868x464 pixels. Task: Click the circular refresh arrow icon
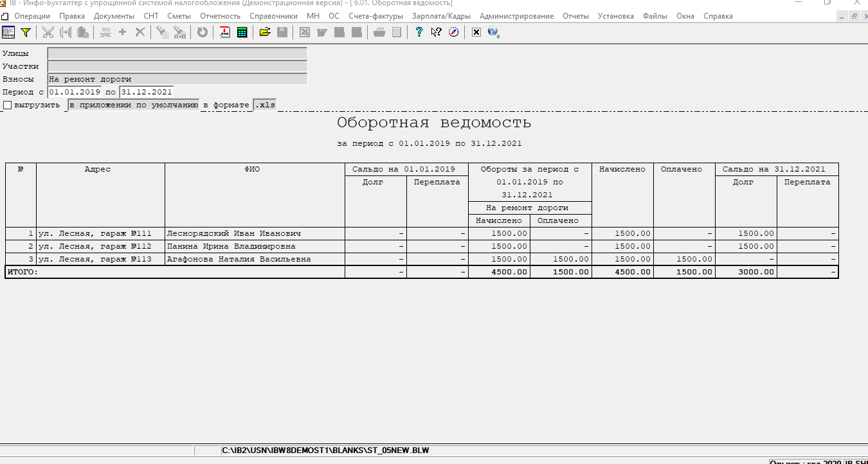[203, 31]
